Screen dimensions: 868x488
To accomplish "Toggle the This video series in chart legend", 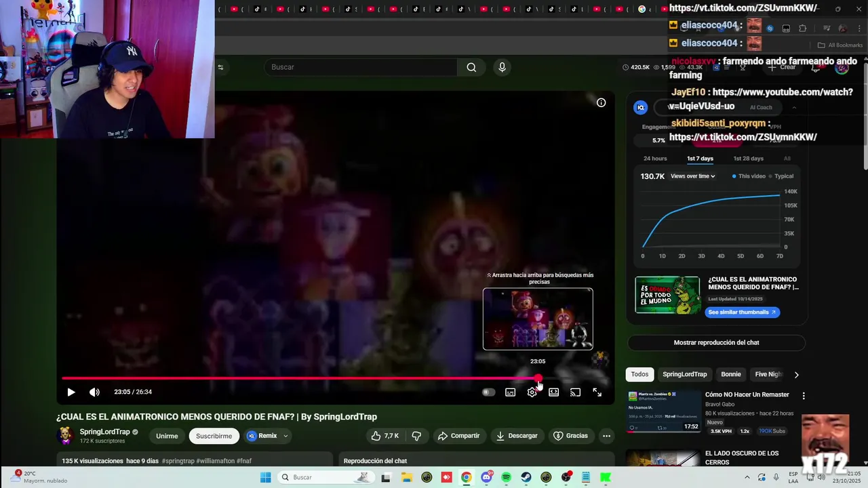I will tap(749, 176).
